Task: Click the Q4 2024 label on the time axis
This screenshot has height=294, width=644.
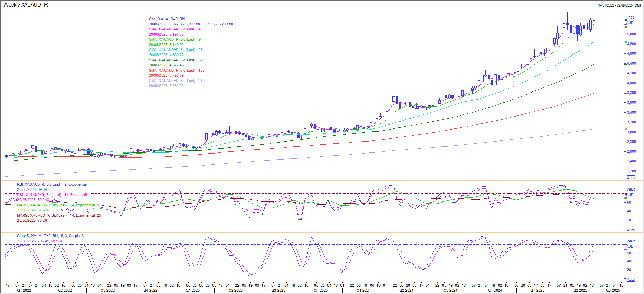Action: click(x=495, y=290)
